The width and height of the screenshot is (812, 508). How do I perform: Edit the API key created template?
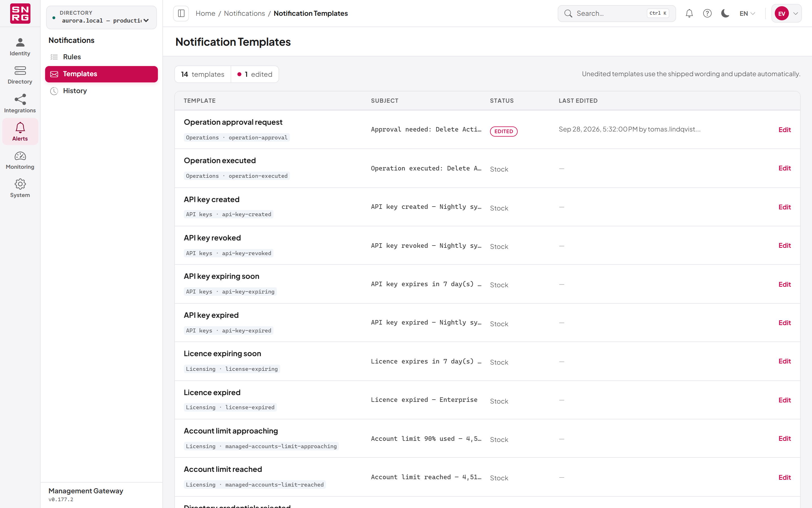click(x=784, y=207)
